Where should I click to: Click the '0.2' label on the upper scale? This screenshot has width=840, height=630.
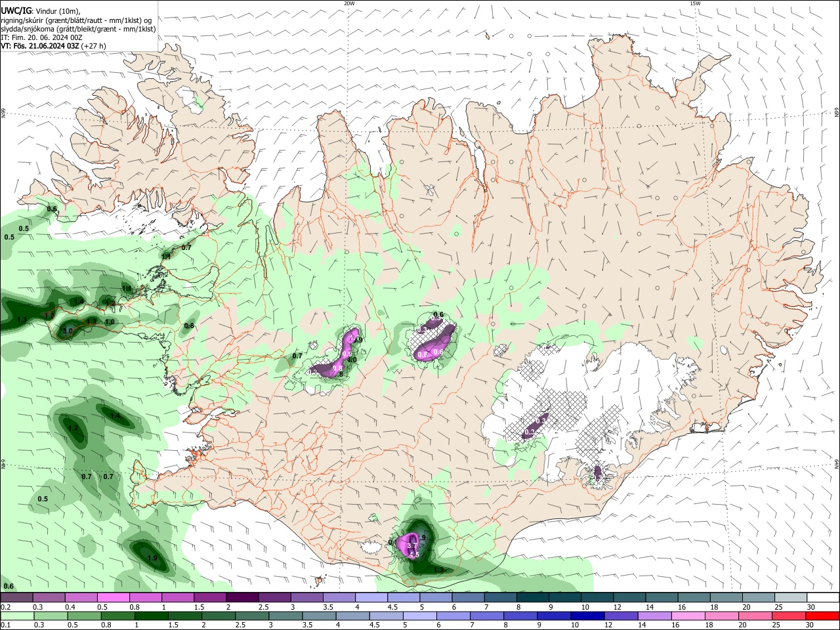coord(5,607)
